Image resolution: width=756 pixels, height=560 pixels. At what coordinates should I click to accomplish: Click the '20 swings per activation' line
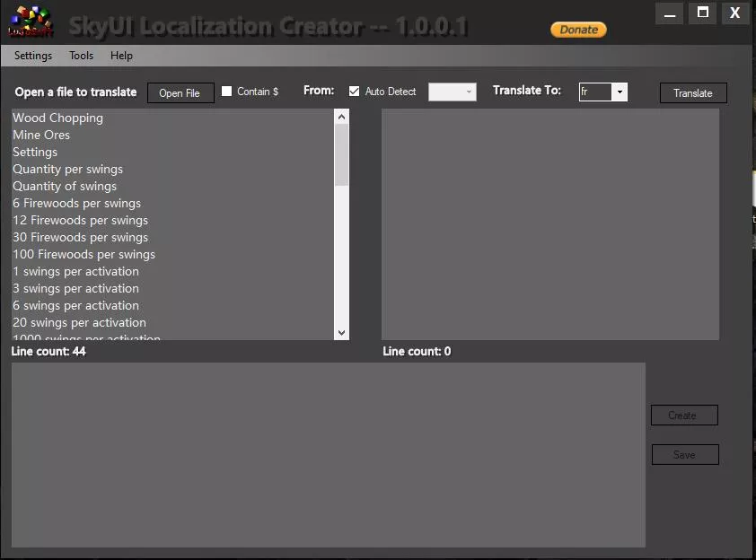click(x=80, y=322)
